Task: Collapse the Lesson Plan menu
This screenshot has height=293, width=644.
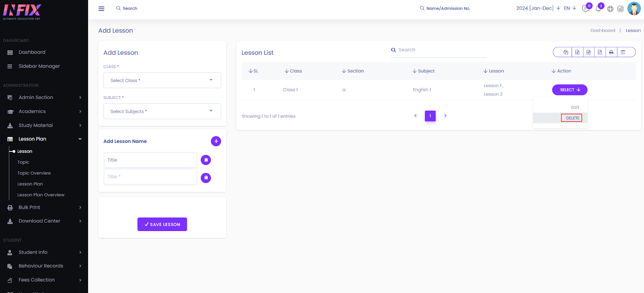Action: coord(44,139)
